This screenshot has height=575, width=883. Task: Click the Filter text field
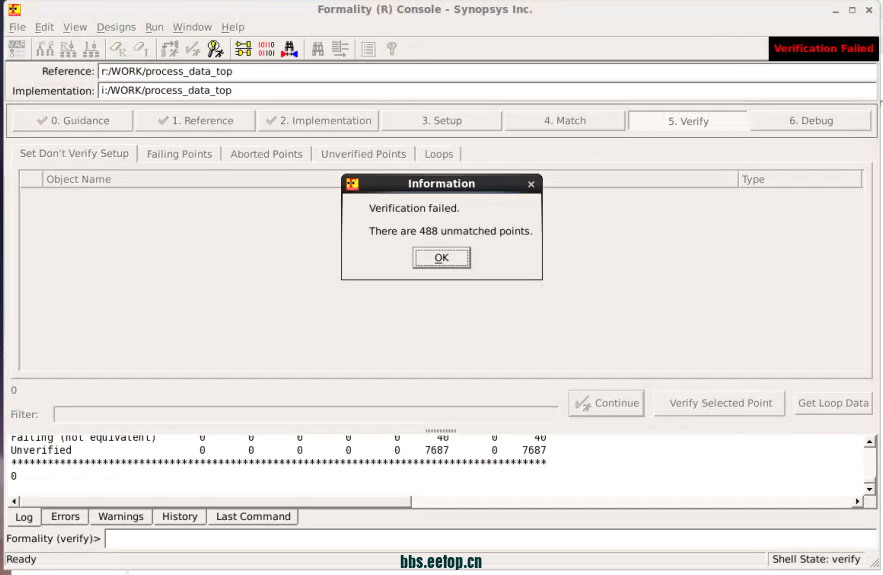point(305,414)
